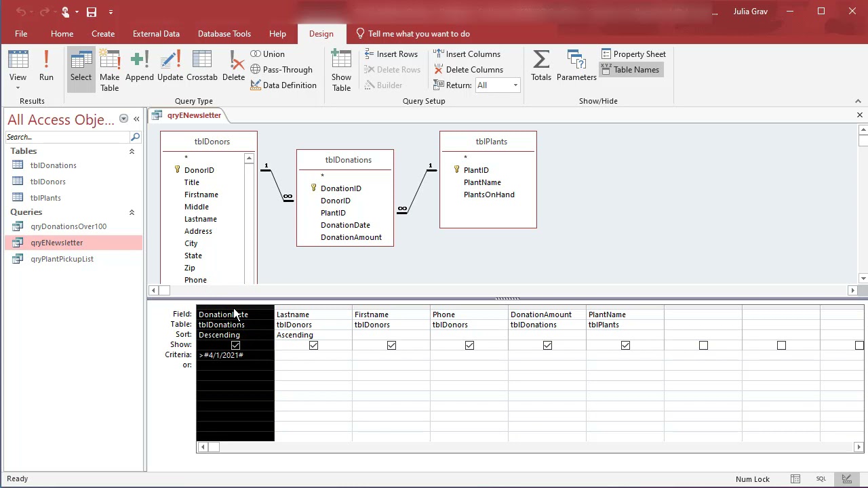Image resolution: width=868 pixels, height=488 pixels.
Task: Click the Pass-Through query button
Action: (x=281, y=70)
